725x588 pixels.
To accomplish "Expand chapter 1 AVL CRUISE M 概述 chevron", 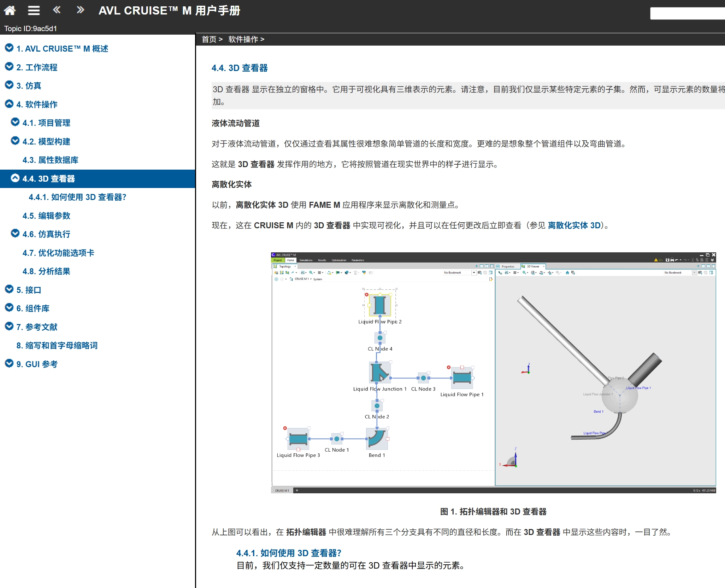I will 9,48.
